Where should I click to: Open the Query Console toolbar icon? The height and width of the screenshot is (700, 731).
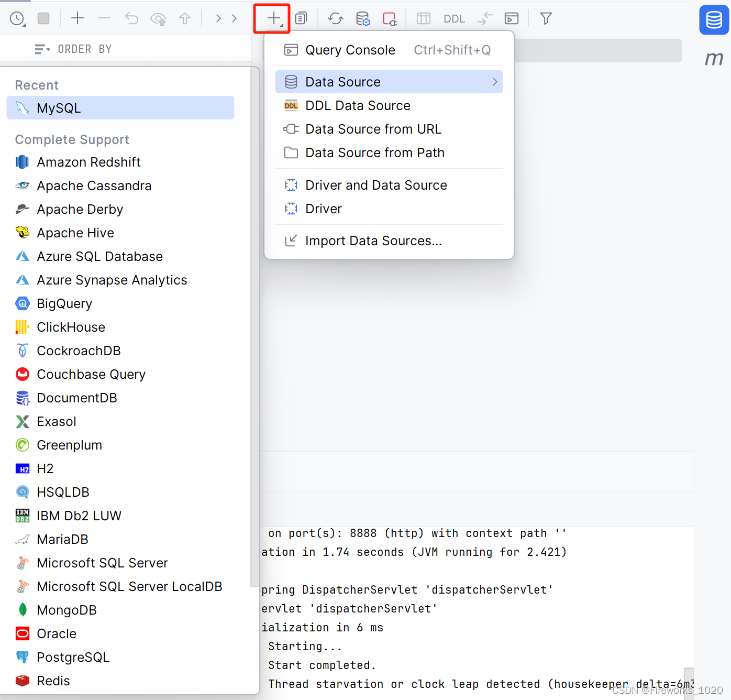pyautogui.click(x=512, y=19)
